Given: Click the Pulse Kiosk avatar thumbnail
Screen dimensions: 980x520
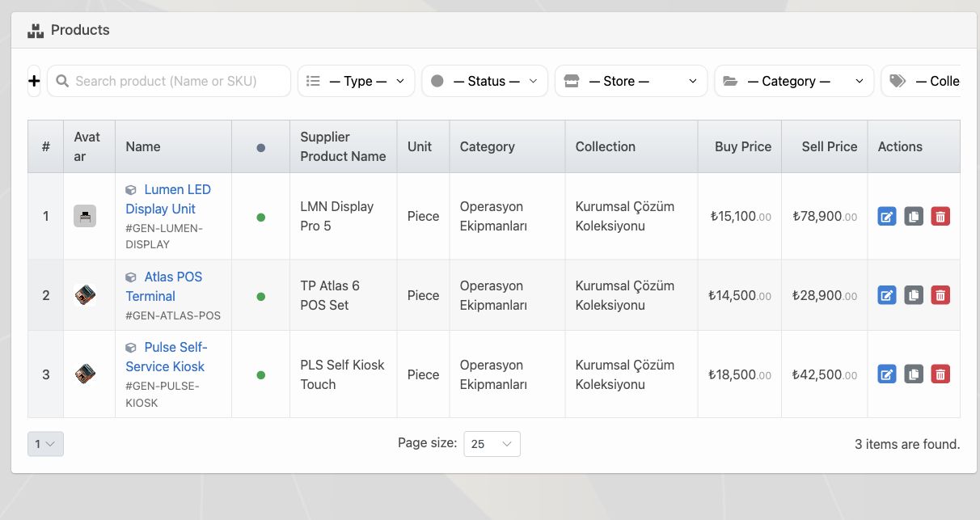Looking at the screenshot, I should click(x=85, y=374).
